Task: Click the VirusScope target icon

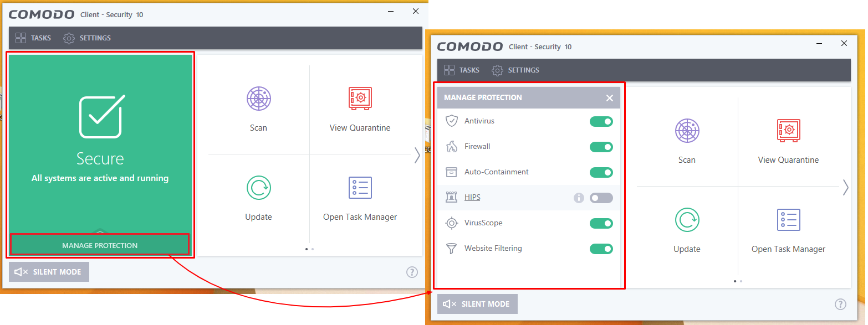Action: pos(452,223)
